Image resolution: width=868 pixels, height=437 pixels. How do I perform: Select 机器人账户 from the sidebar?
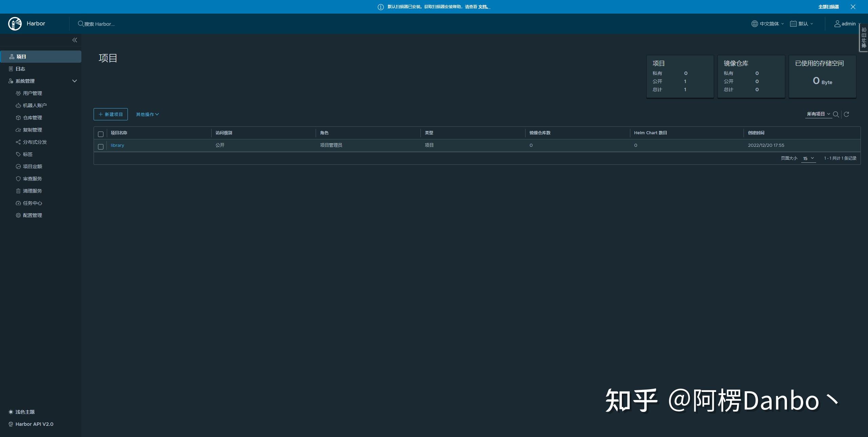pyautogui.click(x=35, y=105)
